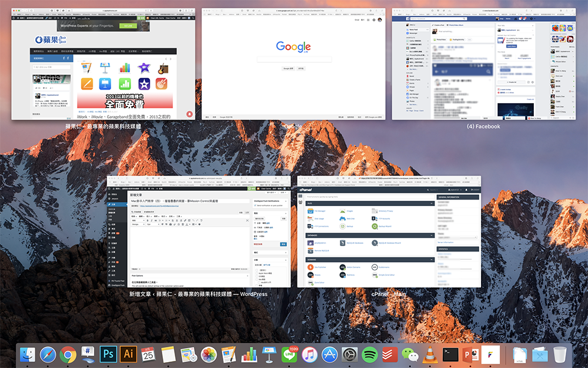Screen dimensions: 588x368
Task: Select the Google window thumbnail
Action: coord(293,65)
